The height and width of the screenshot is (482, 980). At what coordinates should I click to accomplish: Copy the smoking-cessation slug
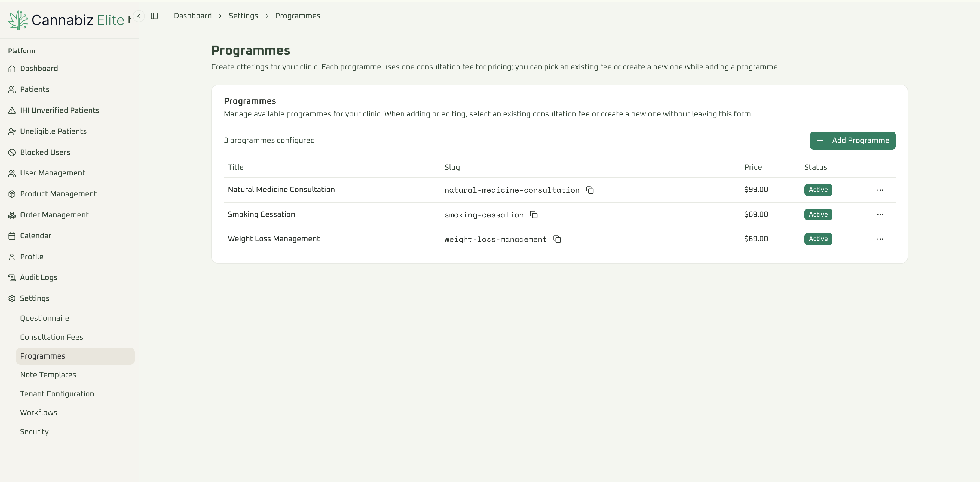coord(533,215)
